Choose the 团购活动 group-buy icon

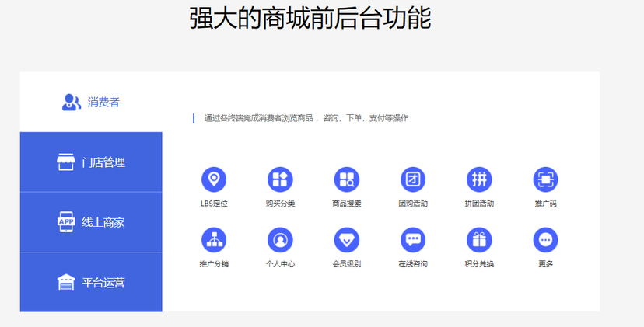(413, 179)
